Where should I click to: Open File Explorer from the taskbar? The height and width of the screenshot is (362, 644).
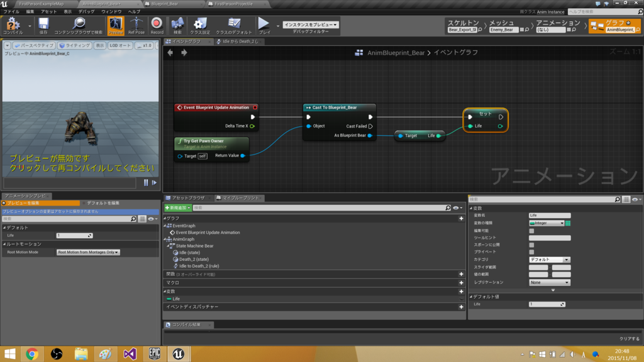click(x=81, y=354)
